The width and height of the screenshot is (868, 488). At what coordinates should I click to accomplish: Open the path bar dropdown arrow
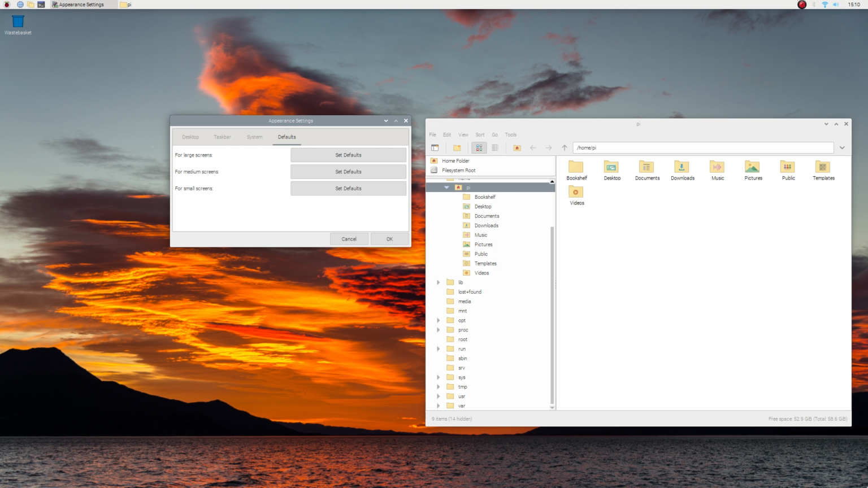pos(841,147)
